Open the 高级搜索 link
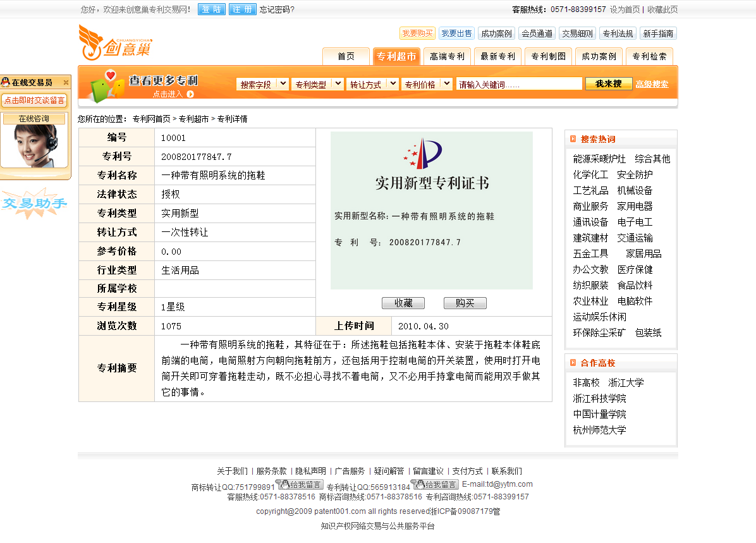Viewport: 756px width, 543px height. pyautogui.click(x=652, y=84)
